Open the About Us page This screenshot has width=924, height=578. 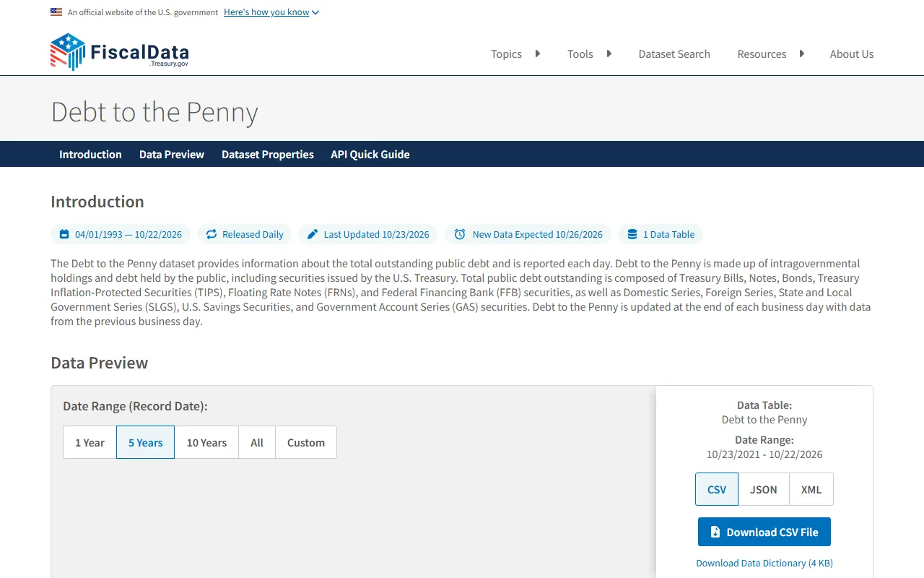852,53
